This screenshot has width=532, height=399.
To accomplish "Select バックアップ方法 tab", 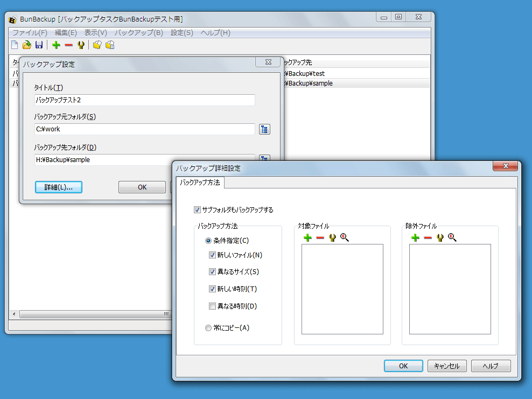I will 200,183.
